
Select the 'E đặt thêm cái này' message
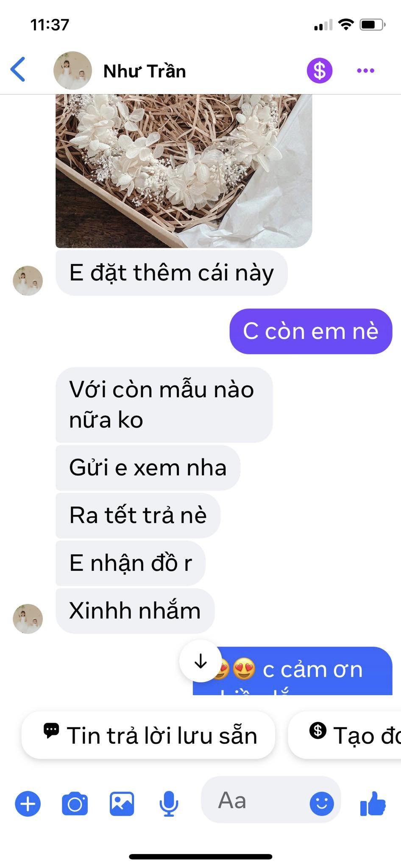pyautogui.click(x=172, y=273)
